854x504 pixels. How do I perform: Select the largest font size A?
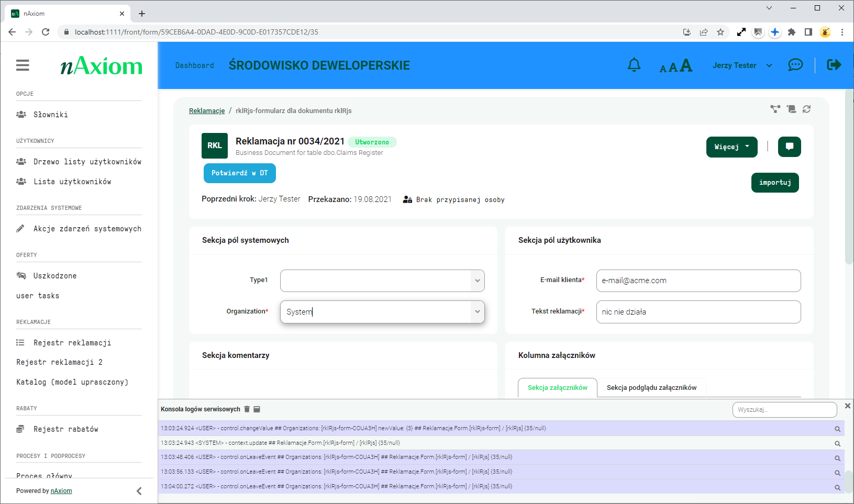click(x=686, y=65)
